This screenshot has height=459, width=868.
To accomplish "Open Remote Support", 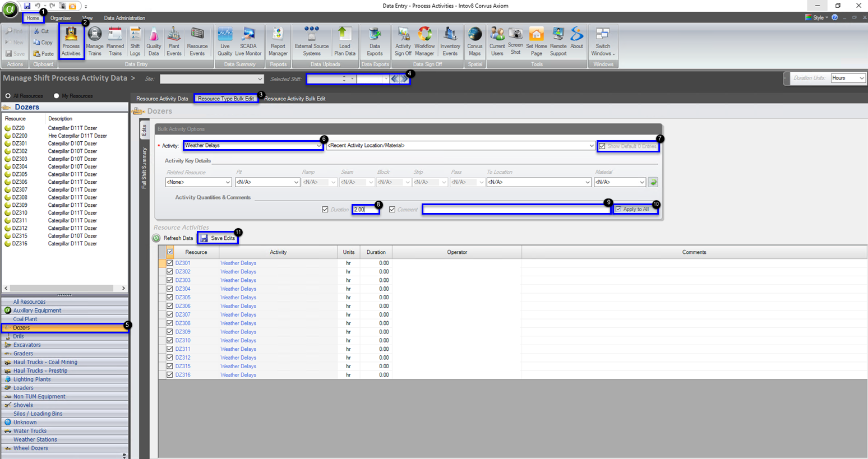I will click(558, 41).
